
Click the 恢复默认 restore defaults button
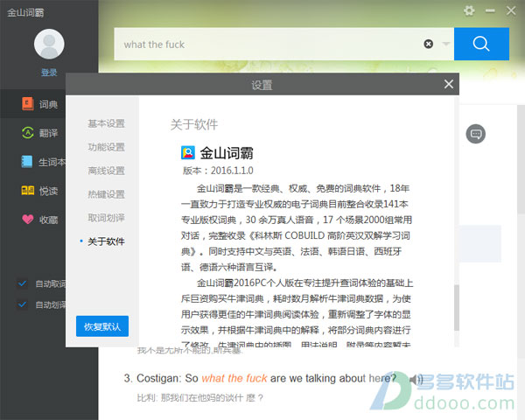pyautogui.click(x=102, y=326)
